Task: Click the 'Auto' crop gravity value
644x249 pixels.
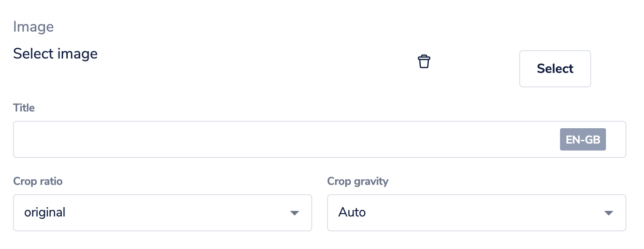Action: click(x=352, y=213)
